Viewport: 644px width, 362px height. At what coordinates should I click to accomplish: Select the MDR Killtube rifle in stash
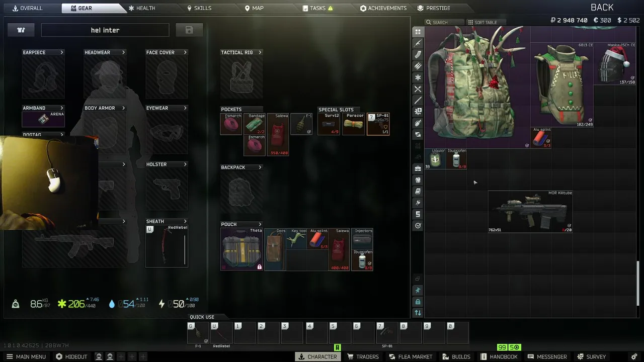[x=530, y=211]
